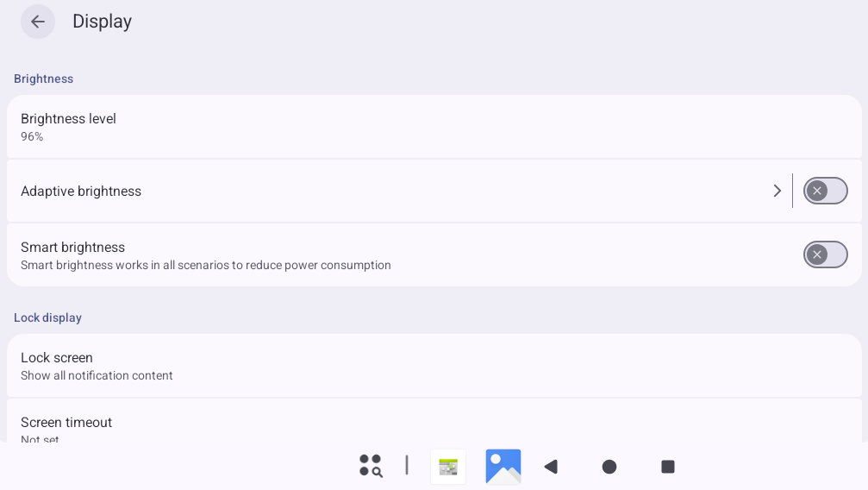Open Screen timeout setting
The width and height of the screenshot is (868, 490).
434,421
